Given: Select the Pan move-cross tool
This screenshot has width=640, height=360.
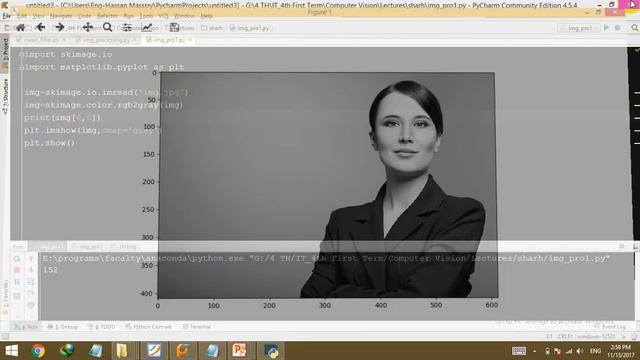Looking at the screenshot, I should (88, 27).
